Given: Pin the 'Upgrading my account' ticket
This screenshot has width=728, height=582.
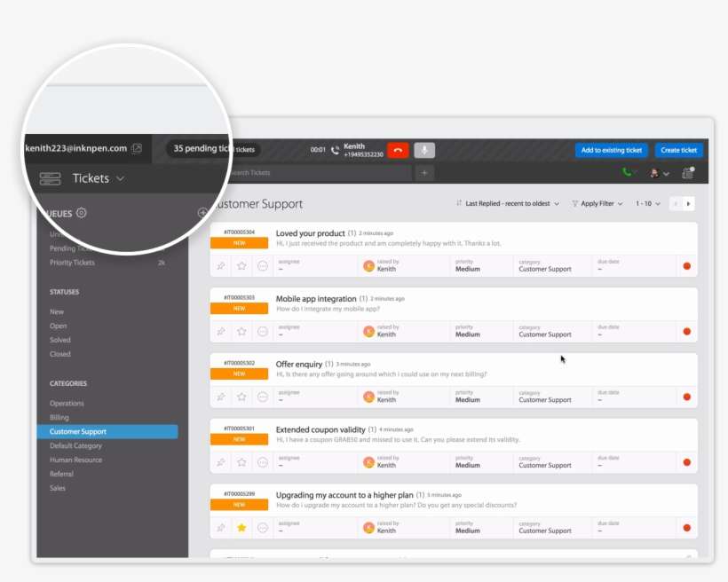Looking at the screenshot, I should (x=221, y=528).
